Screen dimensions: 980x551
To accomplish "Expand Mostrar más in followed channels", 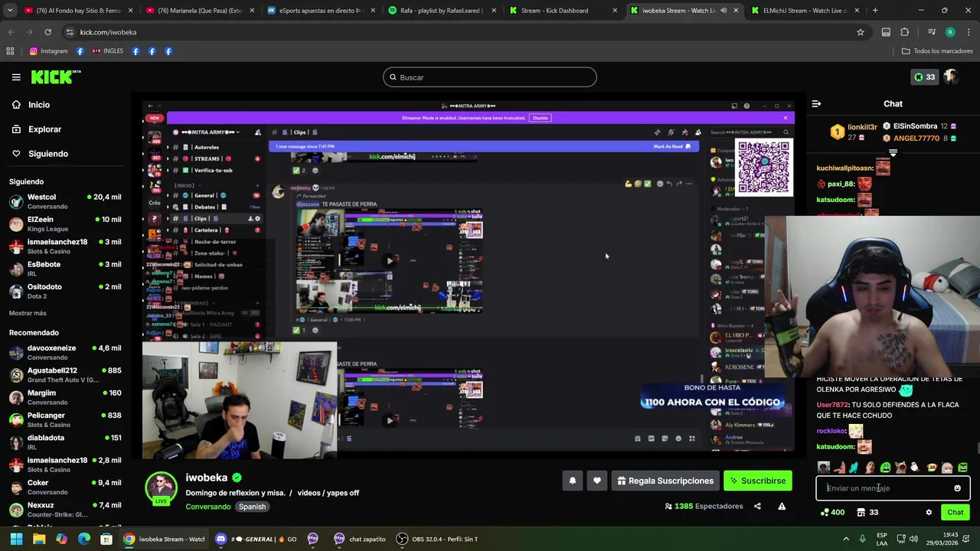I will tap(28, 313).
